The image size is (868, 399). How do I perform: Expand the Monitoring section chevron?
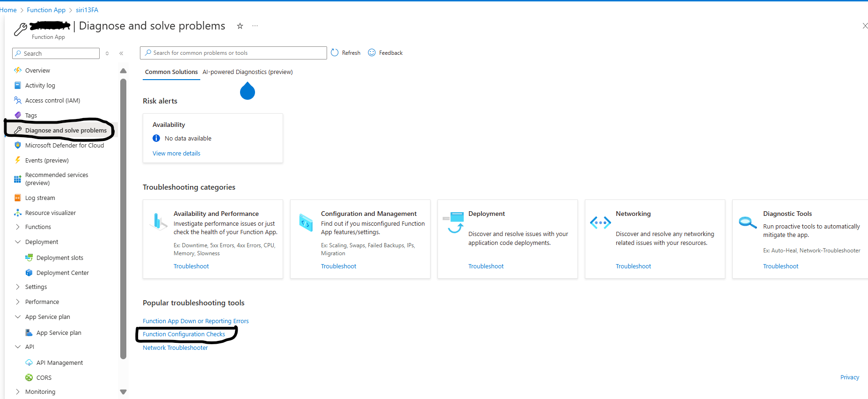pyautogui.click(x=18, y=392)
